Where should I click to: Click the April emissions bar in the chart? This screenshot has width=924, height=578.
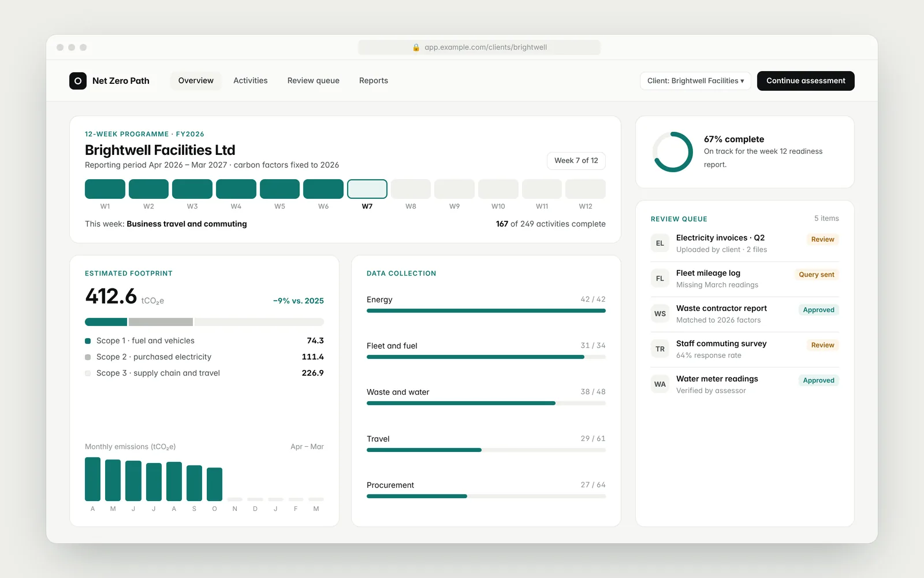point(92,479)
